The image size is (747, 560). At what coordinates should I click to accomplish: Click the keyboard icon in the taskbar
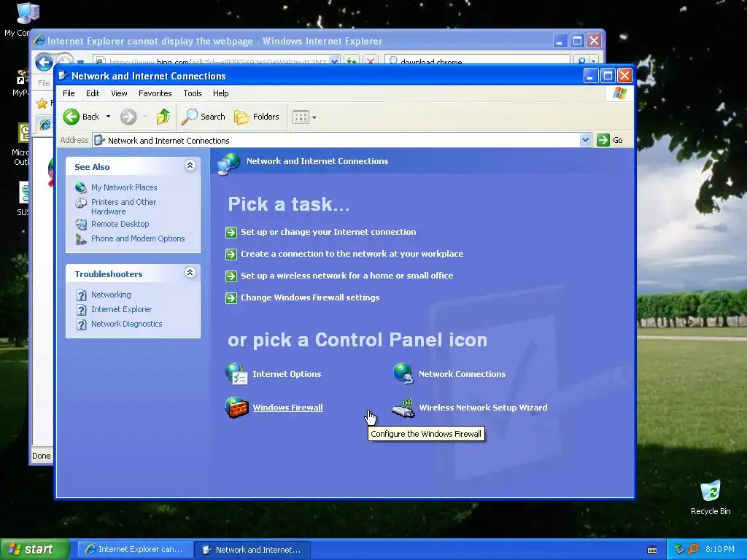pos(652,550)
